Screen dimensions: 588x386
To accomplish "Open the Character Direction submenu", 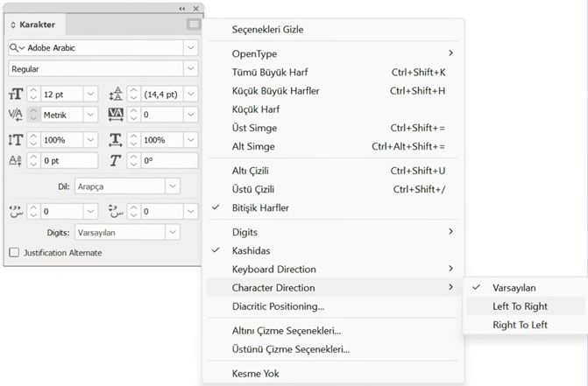I will click(x=333, y=288).
